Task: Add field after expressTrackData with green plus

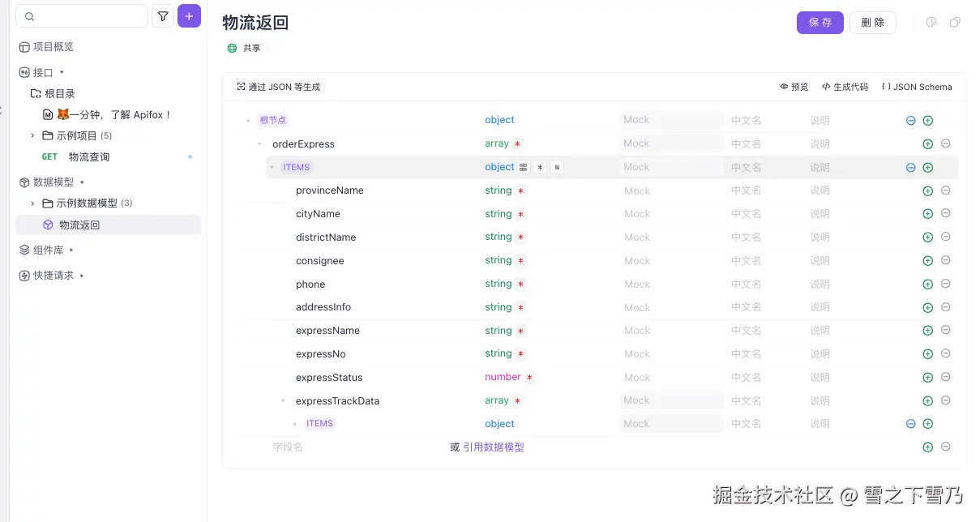Action: [928, 401]
